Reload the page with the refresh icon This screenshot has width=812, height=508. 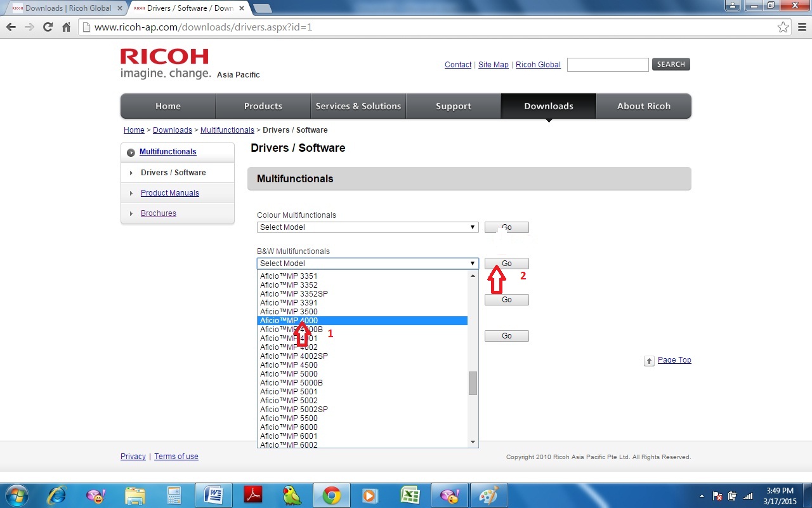(48, 27)
